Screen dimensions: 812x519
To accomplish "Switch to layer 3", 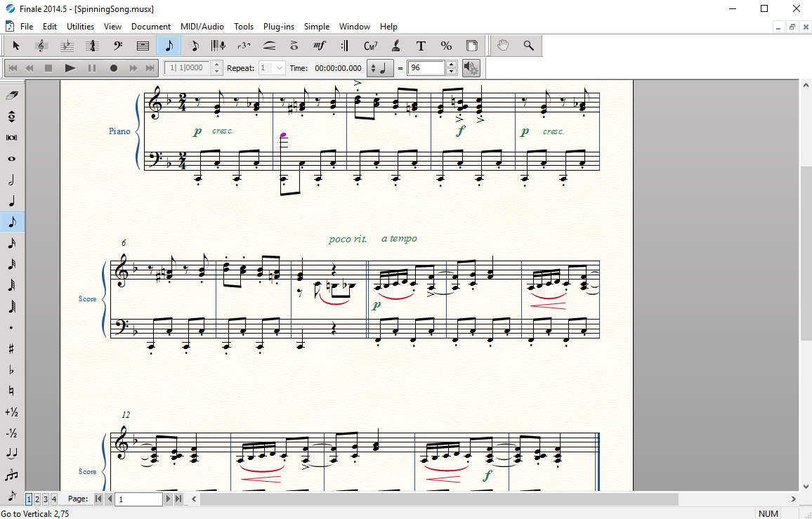I will [x=46, y=499].
